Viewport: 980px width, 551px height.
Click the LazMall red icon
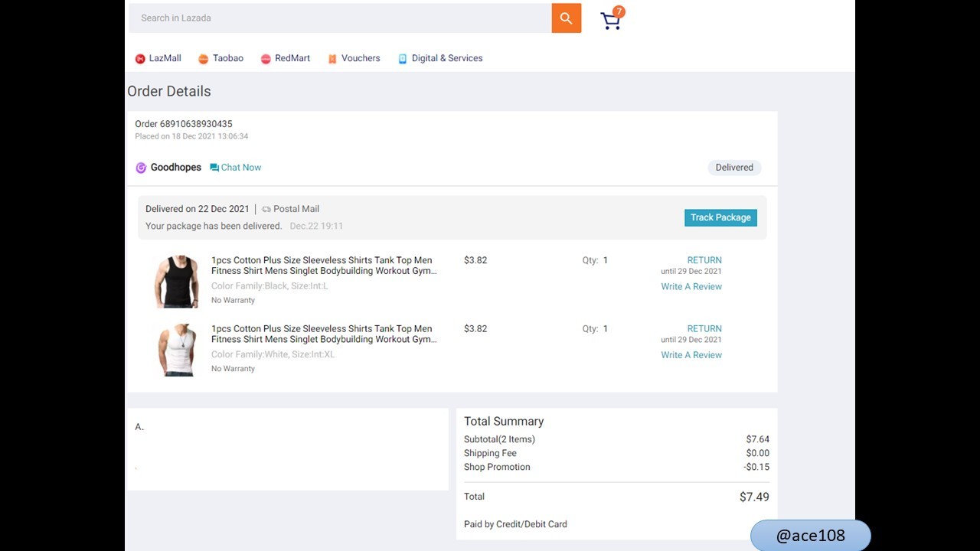point(140,59)
